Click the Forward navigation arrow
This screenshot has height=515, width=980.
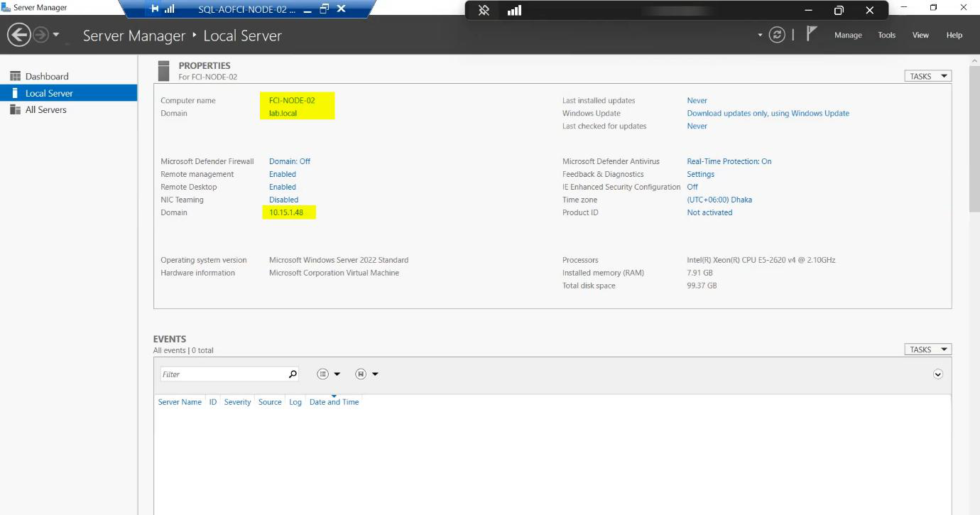point(41,35)
